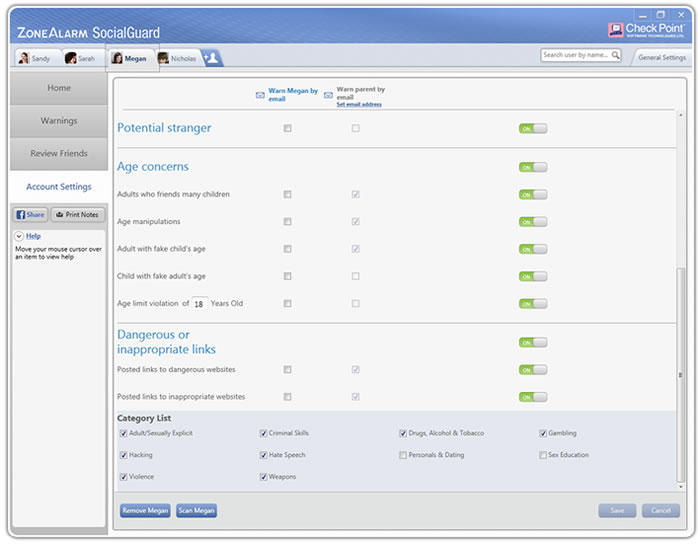The image size is (700, 545).
Task: Open Account Settings section
Action: tap(59, 187)
